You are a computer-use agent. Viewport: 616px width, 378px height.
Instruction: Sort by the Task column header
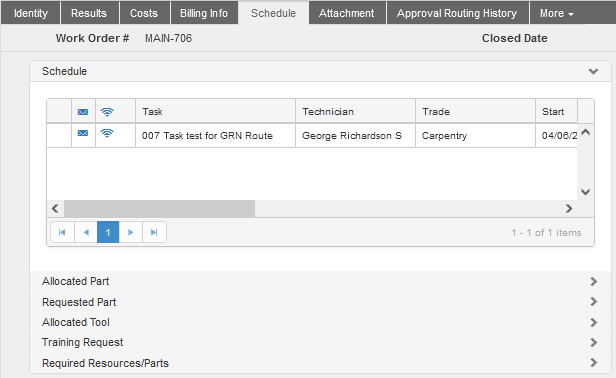point(215,112)
